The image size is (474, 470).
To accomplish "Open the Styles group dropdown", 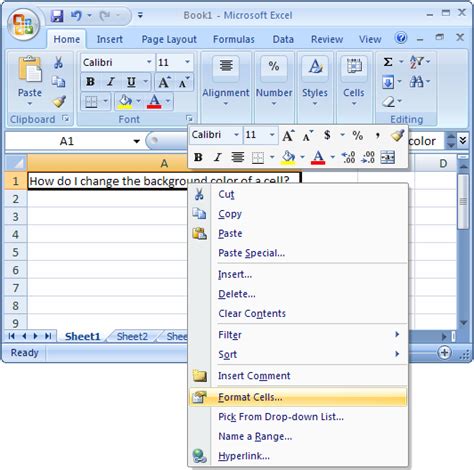I will click(x=315, y=104).
